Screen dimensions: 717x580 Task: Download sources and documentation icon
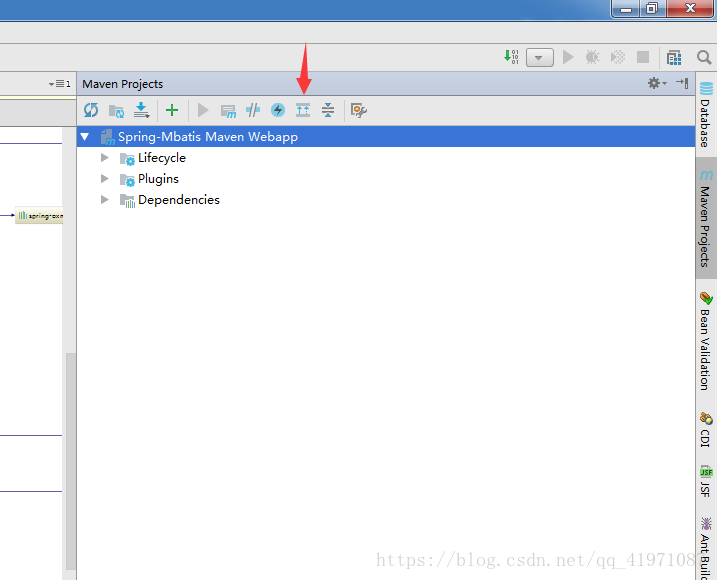[x=141, y=110]
